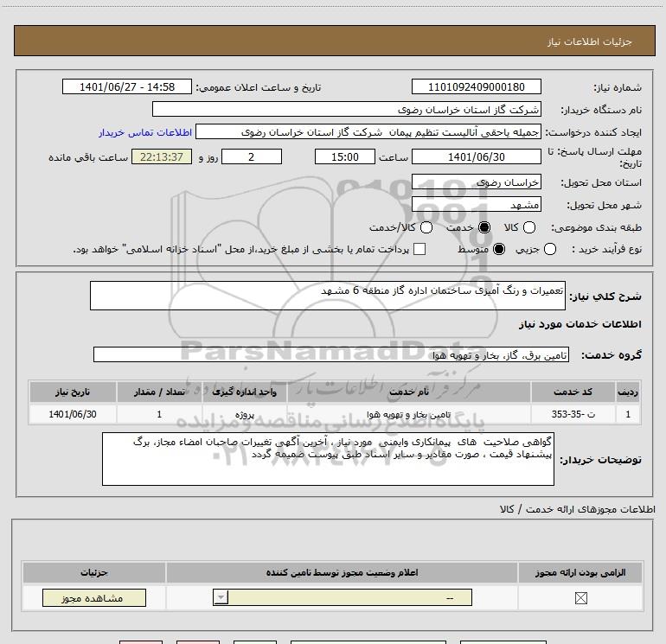Click the deadline time field 15:00
This screenshot has height=644, width=666.
[345, 156]
